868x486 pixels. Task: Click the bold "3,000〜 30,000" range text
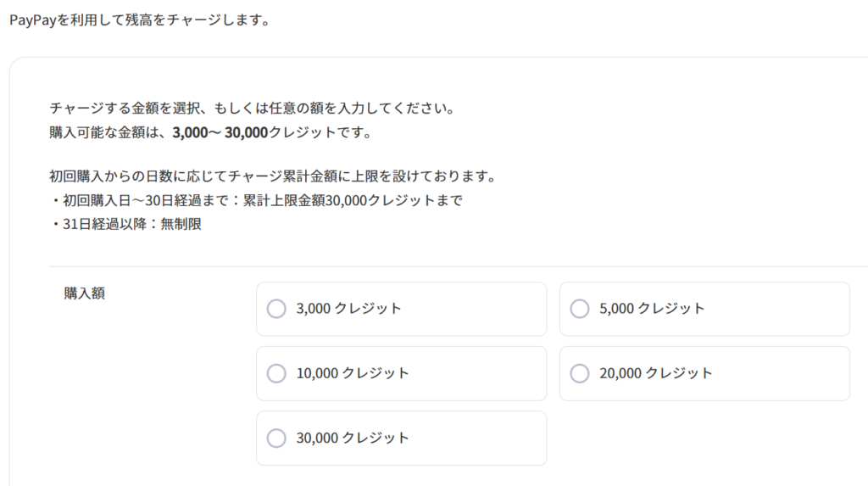[220, 133]
